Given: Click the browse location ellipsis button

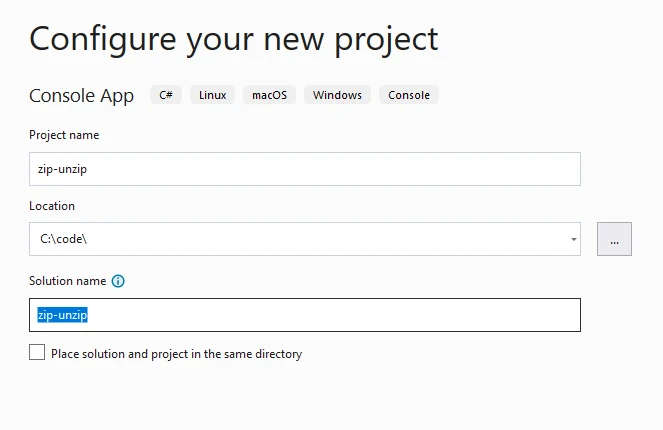Looking at the screenshot, I should [614, 239].
